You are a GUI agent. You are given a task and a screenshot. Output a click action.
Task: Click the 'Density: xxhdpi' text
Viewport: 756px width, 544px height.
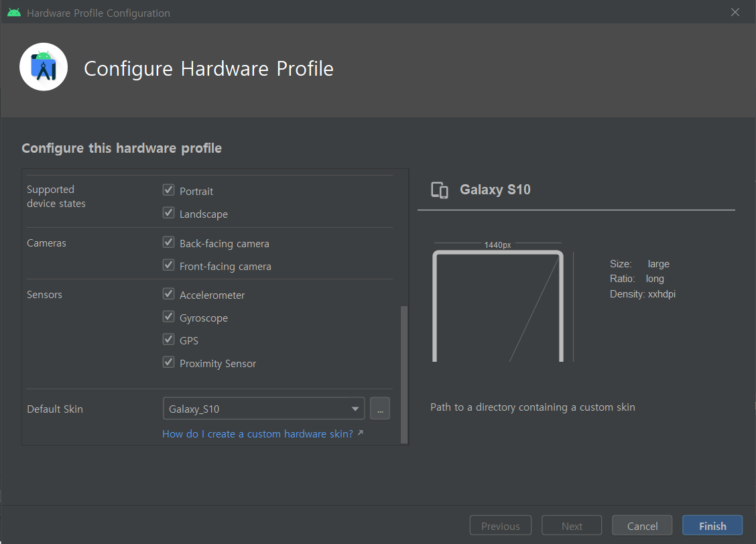(x=642, y=294)
